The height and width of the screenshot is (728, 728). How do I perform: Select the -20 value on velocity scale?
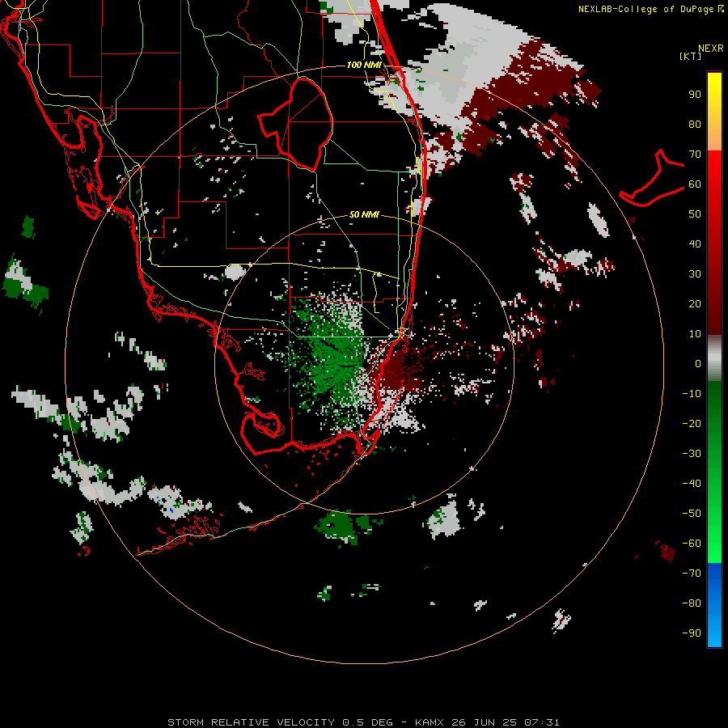[x=692, y=423]
